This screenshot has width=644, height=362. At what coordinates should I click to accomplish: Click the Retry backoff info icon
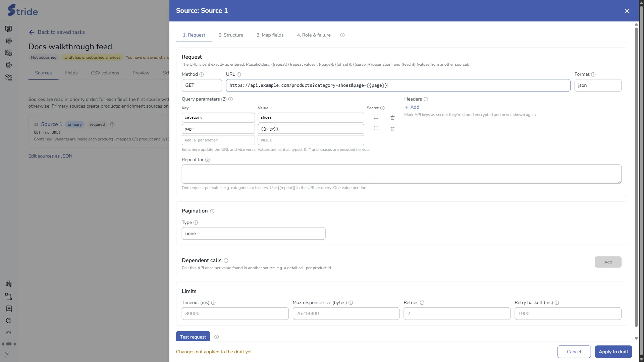pyautogui.click(x=557, y=303)
